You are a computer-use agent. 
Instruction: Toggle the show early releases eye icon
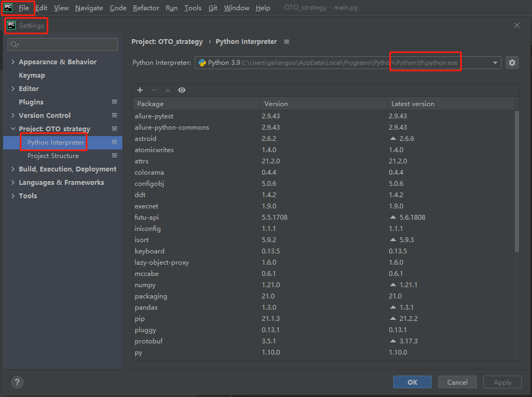click(x=182, y=90)
